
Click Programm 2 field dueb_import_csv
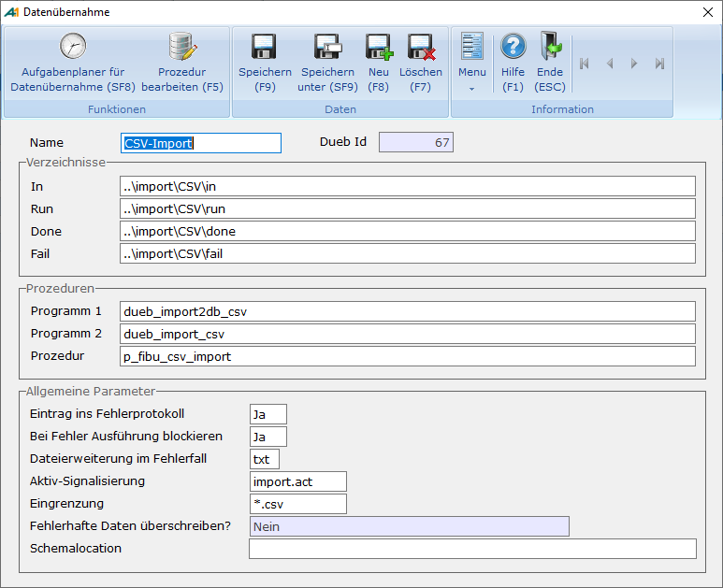tap(408, 334)
